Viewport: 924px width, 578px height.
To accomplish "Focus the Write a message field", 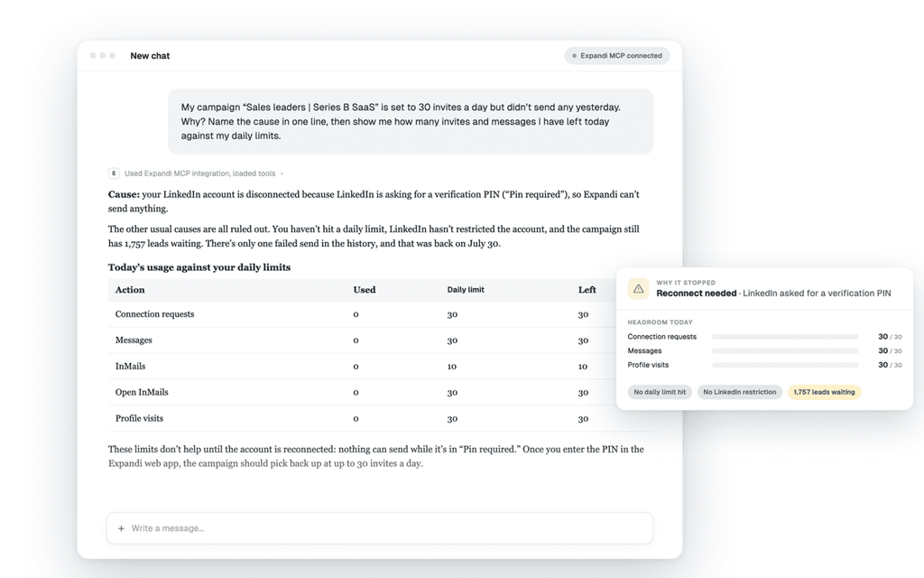I will click(380, 527).
